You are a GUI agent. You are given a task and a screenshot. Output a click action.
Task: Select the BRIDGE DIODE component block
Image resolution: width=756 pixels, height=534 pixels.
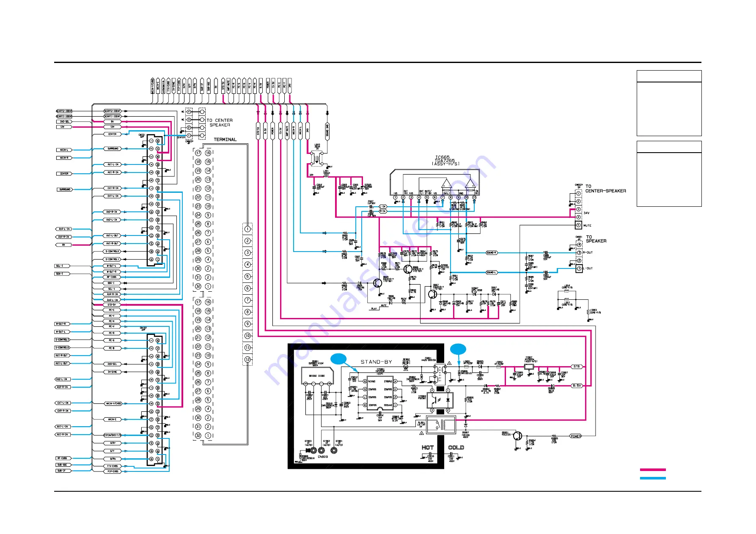(317, 375)
